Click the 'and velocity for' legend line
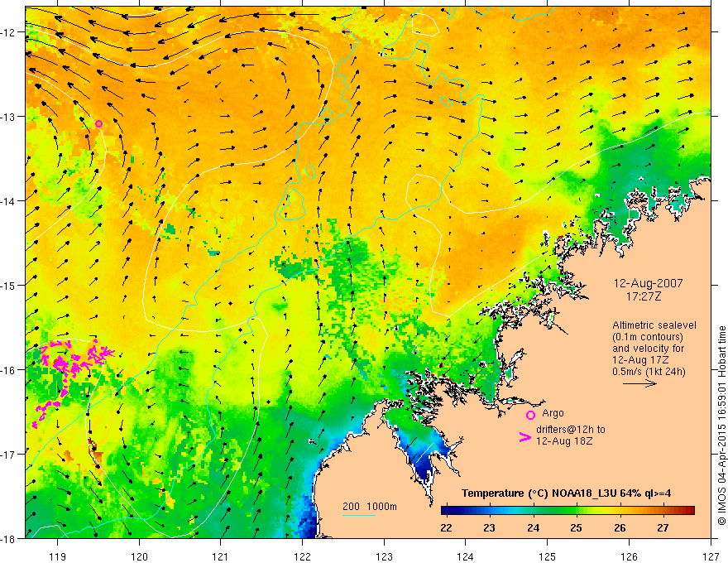The width and height of the screenshot is (728, 563). [648, 349]
